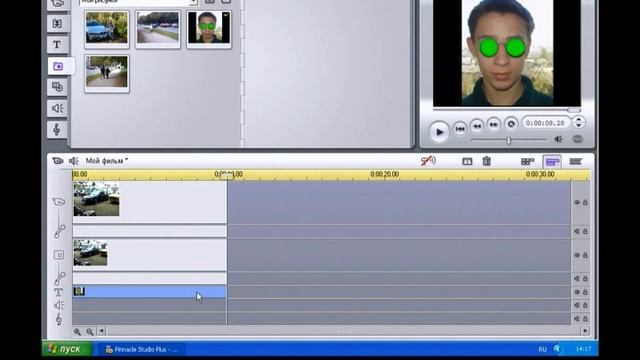Mute the overlay audio track

click(577, 278)
